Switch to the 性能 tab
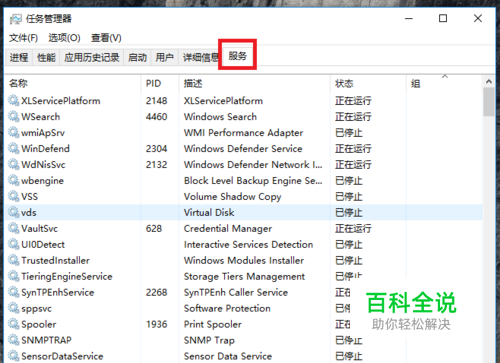 pyautogui.click(x=46, y=57)
